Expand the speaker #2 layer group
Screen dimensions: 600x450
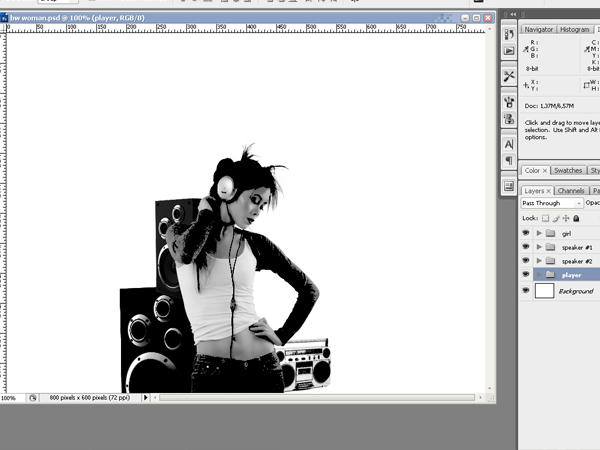tap(539, 261)
